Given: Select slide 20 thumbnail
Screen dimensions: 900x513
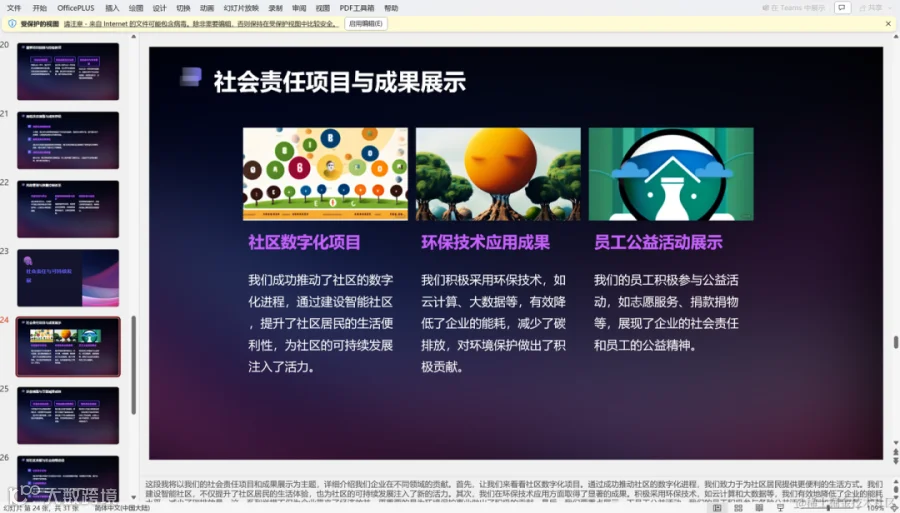Looking at the screenshot, I should pos(68,71).
